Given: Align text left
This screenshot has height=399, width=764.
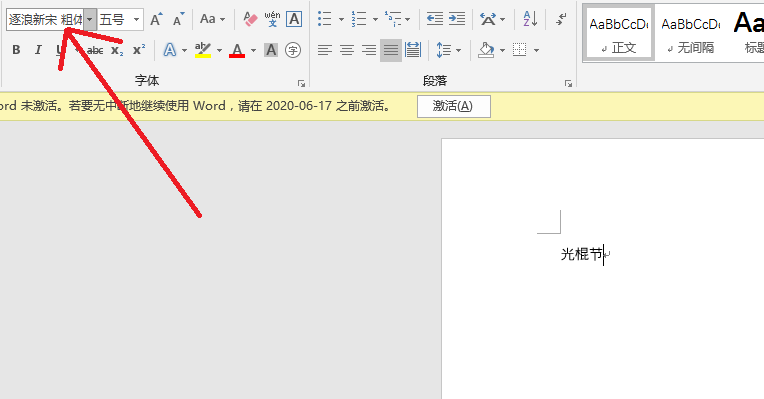Looking at the screenshot, I should click(x=325, y=50).
